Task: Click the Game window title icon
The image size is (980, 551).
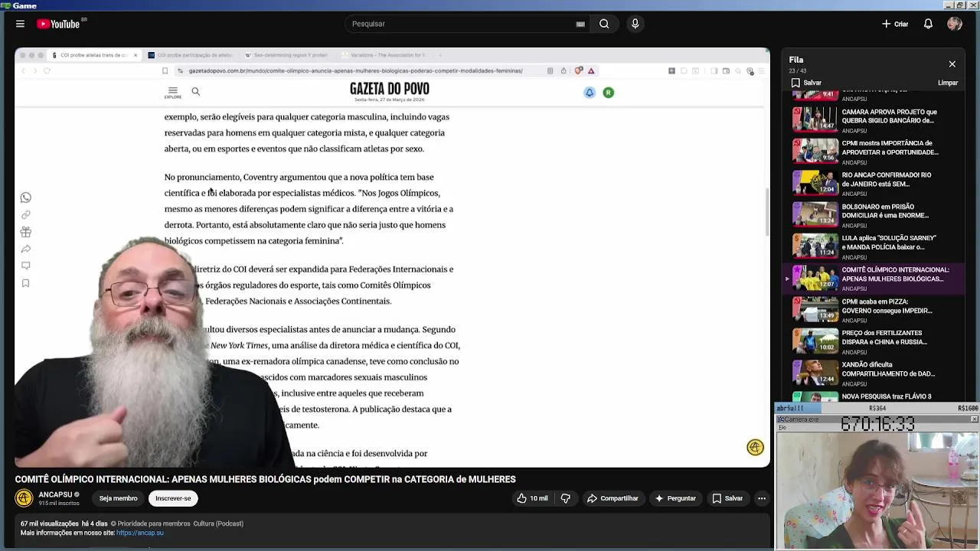Action: click(x=6, y=5)
